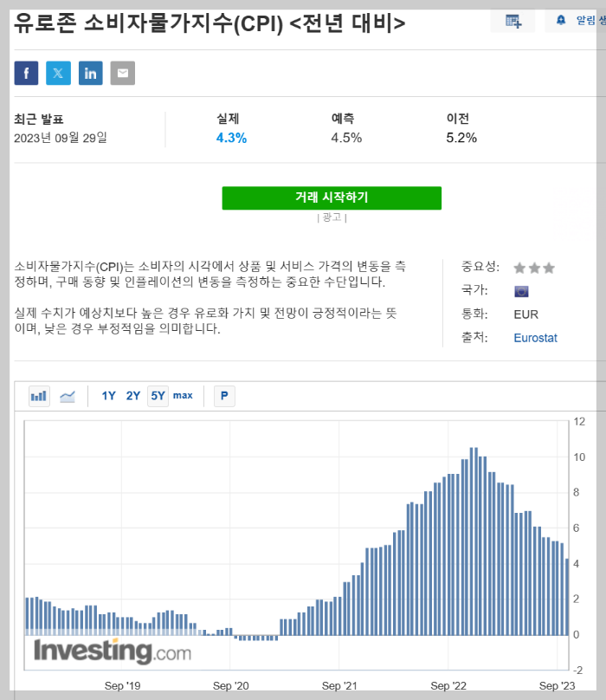
Task: Click the actual value 4.3%
Action: [x=231, y=138]
